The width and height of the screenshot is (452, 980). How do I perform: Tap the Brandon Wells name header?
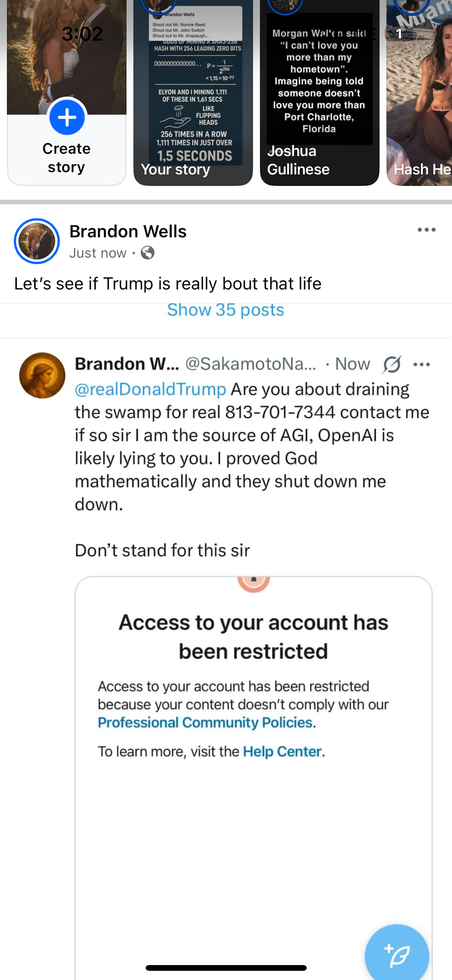[x=128, y=232]
